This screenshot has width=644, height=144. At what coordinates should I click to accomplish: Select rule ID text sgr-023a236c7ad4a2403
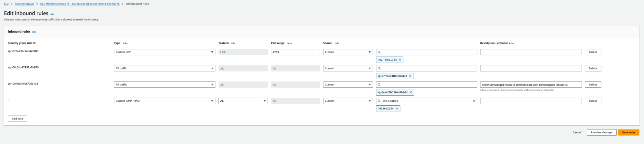[23, 51]
